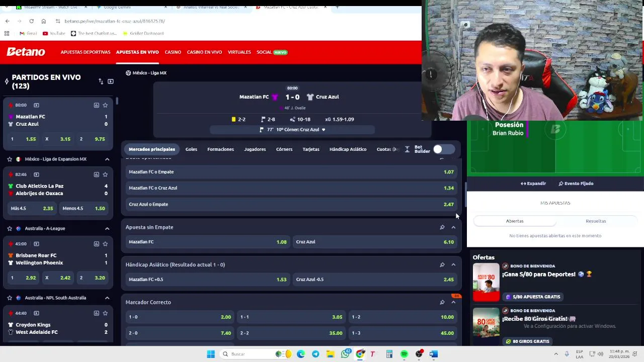Click the Betano logo
The height and width of the screenshot is (362, 644).
26,52
